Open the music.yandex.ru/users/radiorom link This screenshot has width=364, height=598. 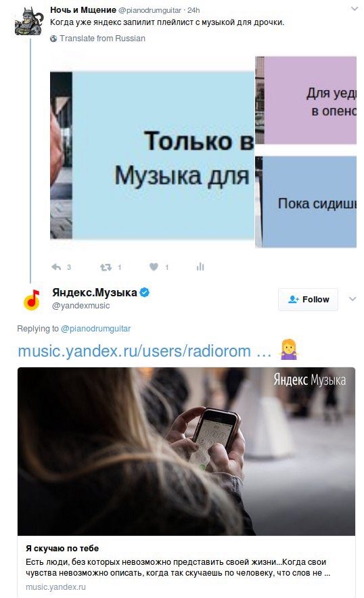pyautogui.click(x=145, y=351)
